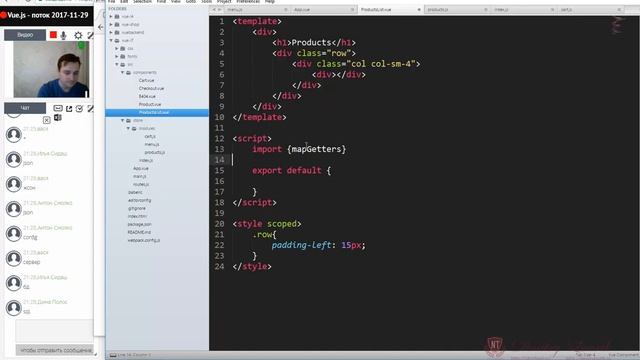
Task: Click the small X box below chat toolbar
Action: click(x=47, y=120)
